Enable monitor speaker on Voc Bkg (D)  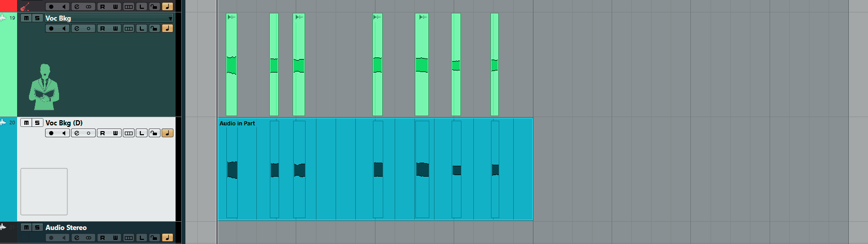pyautogui.click(x=64, y=133)
